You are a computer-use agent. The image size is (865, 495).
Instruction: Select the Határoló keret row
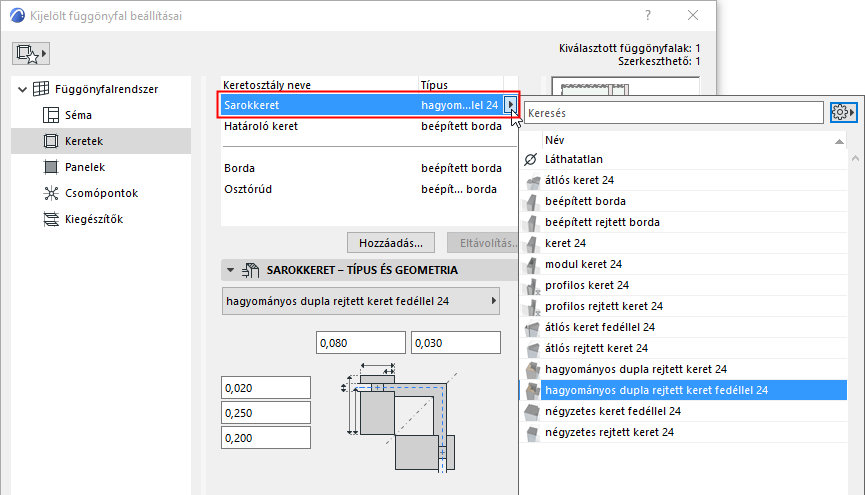pyautogui.click(x=369, y=126)
